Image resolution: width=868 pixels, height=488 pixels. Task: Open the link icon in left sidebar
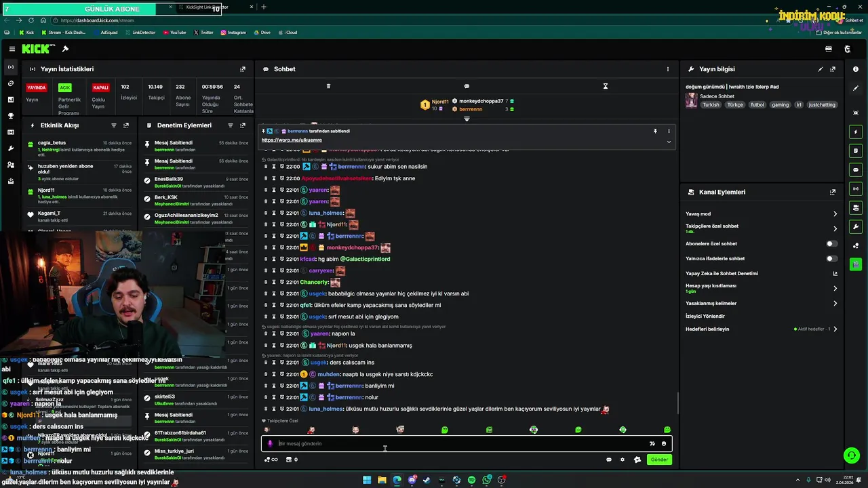(10, 83)
